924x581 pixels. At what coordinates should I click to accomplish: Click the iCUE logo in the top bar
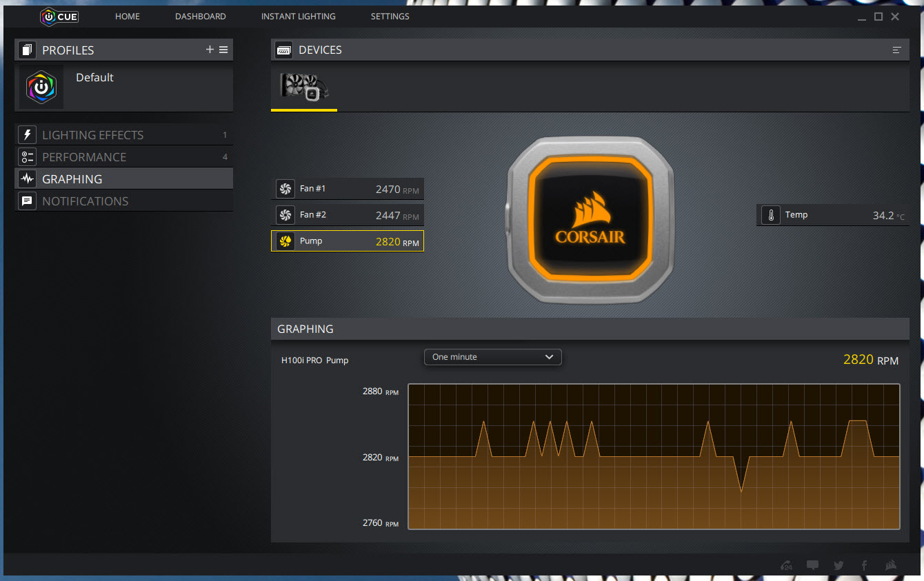[x=59, y=17]
